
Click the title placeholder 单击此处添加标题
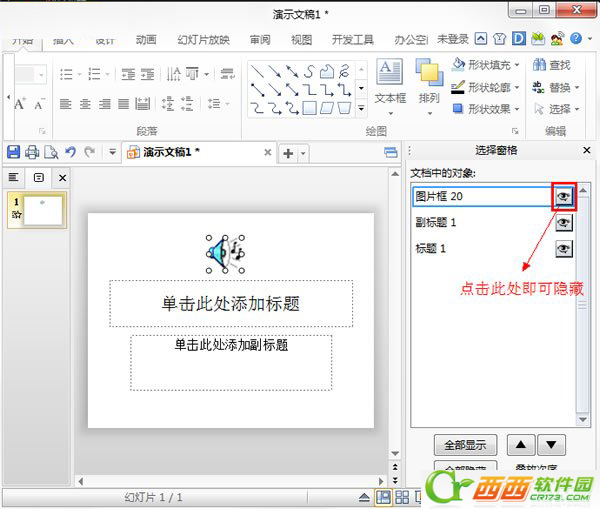(x=231, y=303)
